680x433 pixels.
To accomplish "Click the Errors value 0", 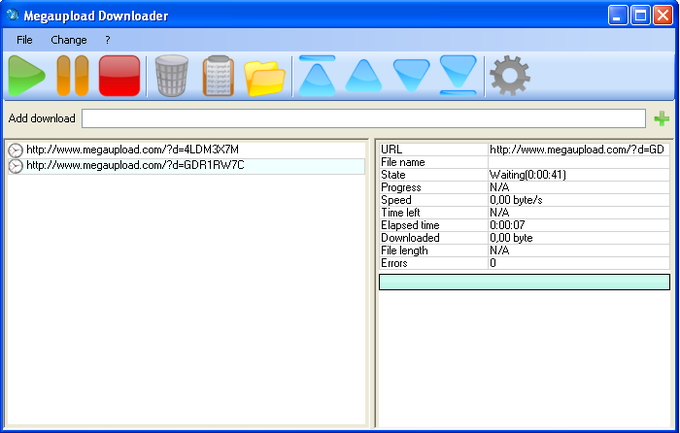I will [493, 263].
